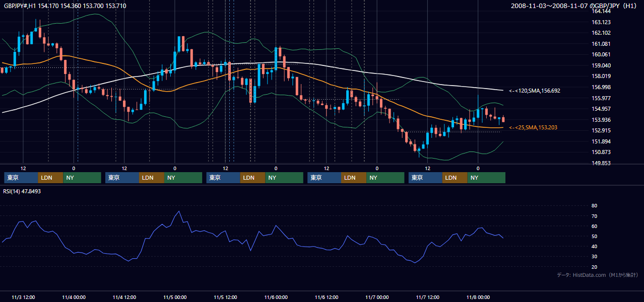Click price axis value 155.977

coord(601,98)
